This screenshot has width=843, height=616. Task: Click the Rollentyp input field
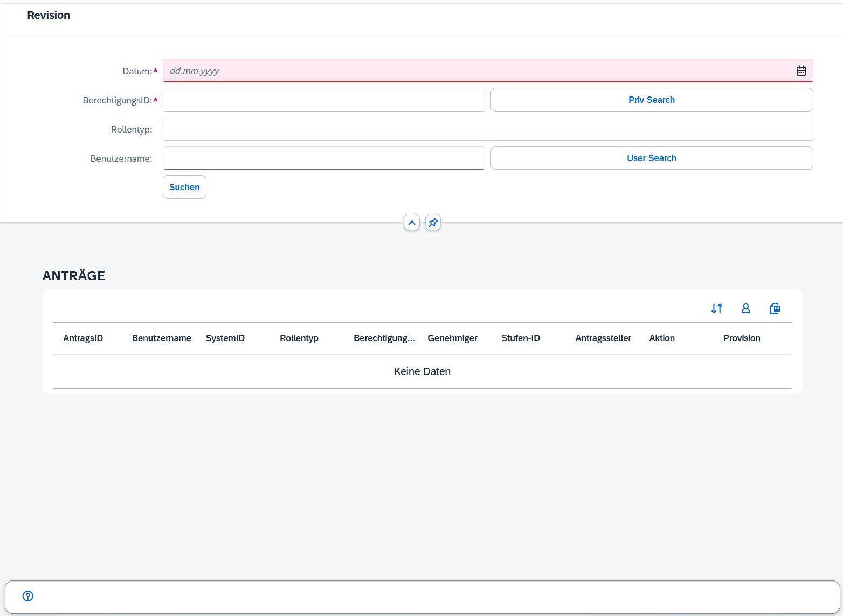[487, 129]
